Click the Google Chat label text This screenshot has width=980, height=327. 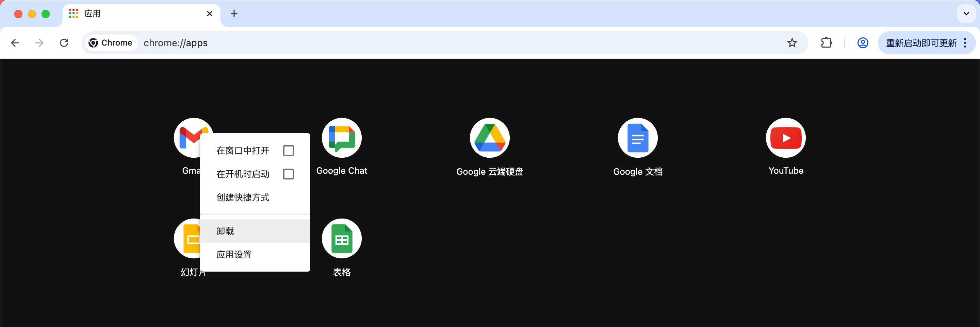(x=342, y=171)
